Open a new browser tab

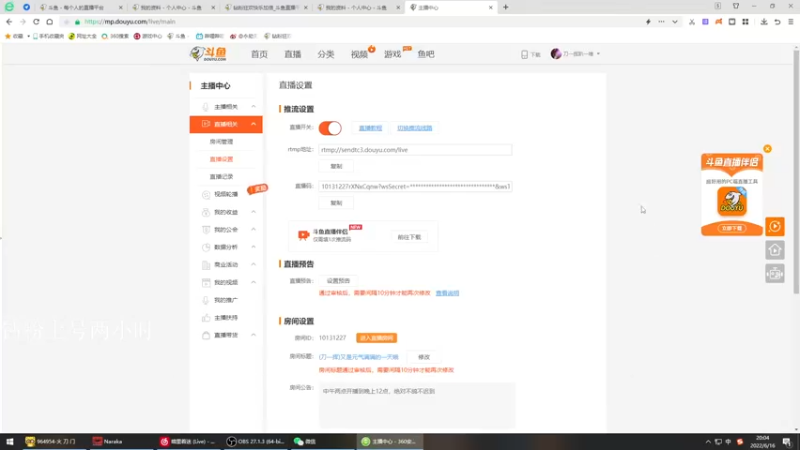506,7
